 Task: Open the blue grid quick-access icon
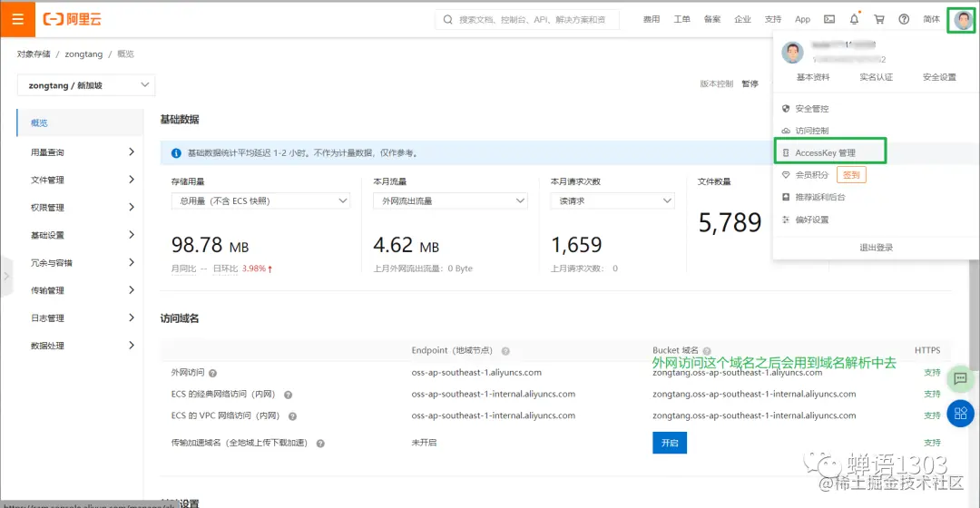click(x=961, y=413)
